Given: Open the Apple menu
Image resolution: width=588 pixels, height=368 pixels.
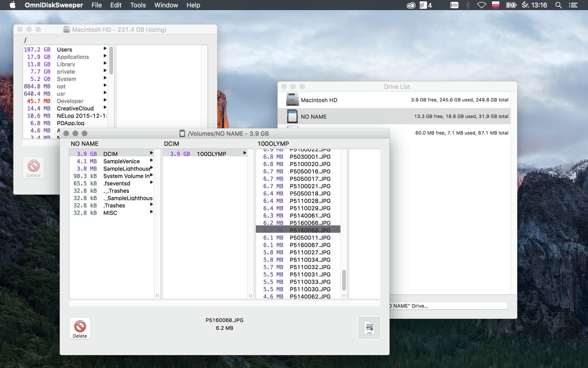Looking at the screenshot, I should click(x=13, y=5).
